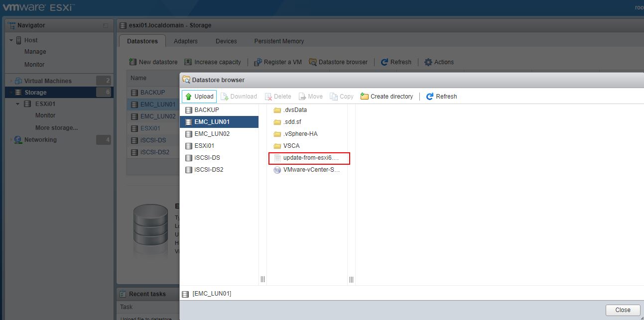The height and width of the screenshot is (320, 644).
Task: Open the .vSphere-HA folder
Action: (307, 134)
